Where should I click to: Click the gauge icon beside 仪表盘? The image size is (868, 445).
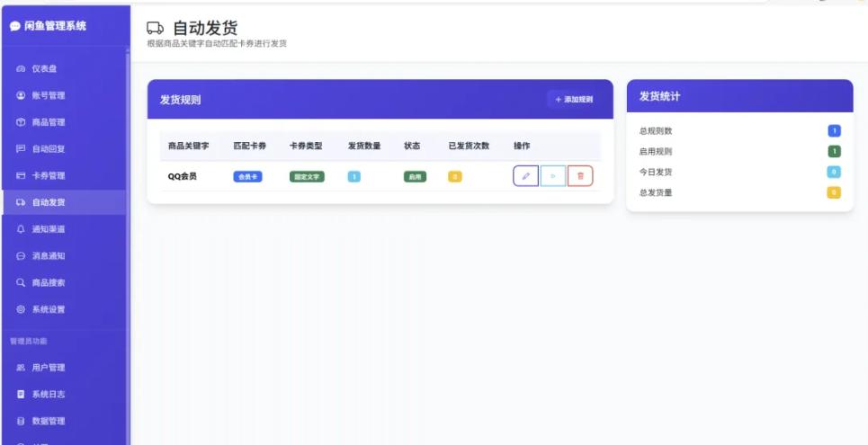(21, 68)
